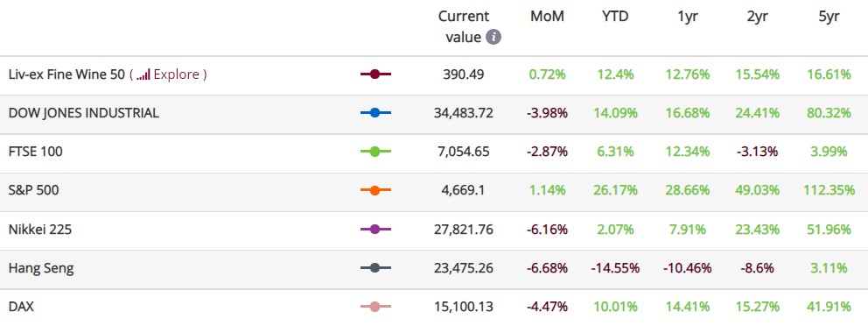Click the Nikkei 225 purple line marker
The width and height of the screenshot is (868, 326).
point(375,229)
